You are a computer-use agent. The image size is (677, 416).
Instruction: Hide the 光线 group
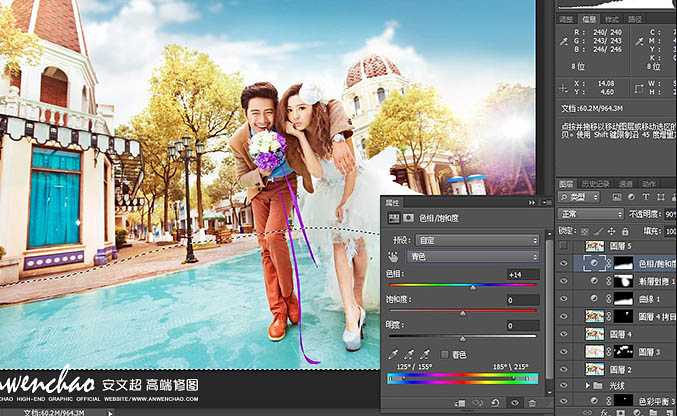click(563, 385)
